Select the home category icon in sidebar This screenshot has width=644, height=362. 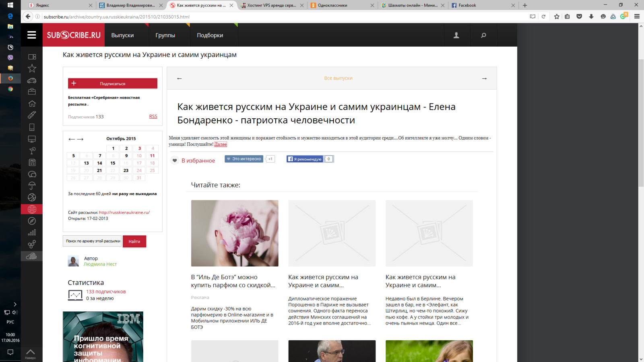click(32, 104)
